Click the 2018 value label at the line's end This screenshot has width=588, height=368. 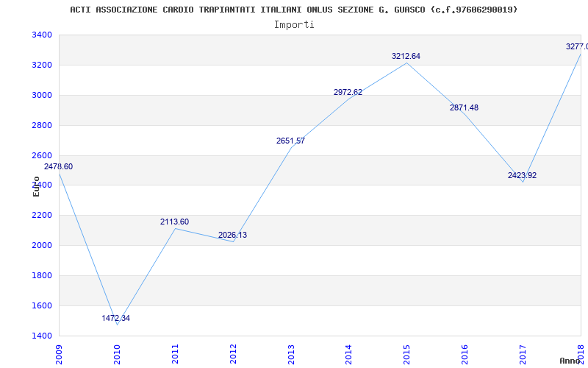coord(577,46)
